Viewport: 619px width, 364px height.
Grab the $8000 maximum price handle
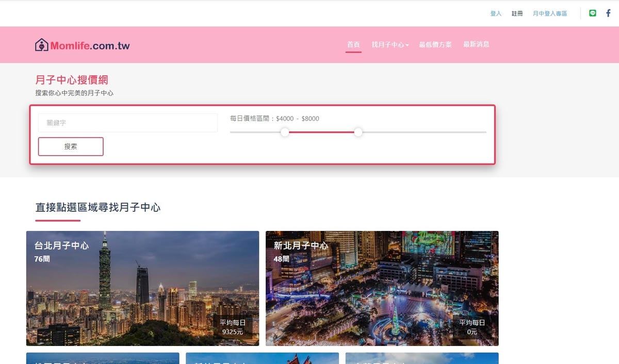coord(358,133)
